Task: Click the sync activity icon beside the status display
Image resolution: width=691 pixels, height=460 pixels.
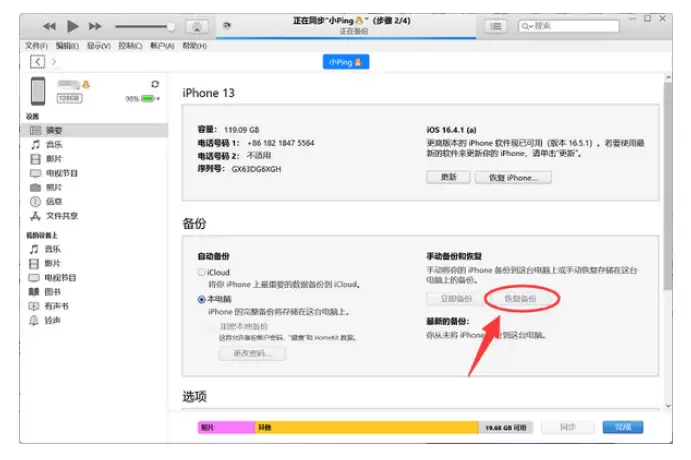Action: click(227, 26)
